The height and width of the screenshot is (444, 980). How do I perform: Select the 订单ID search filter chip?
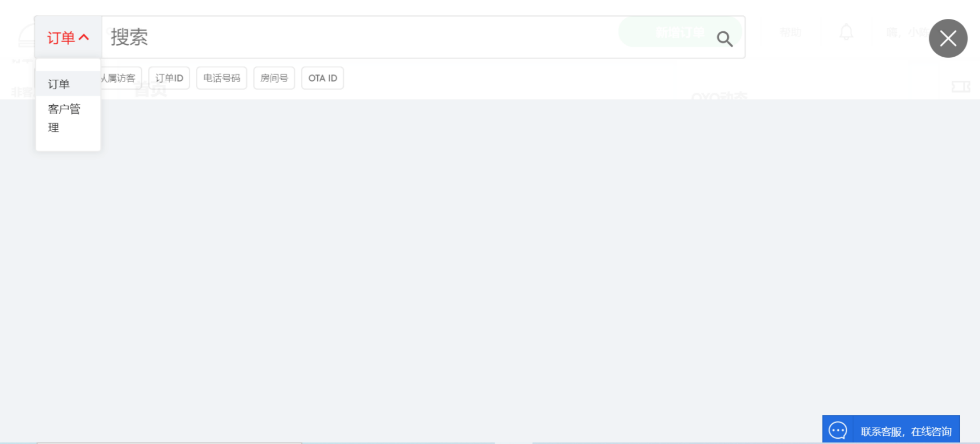pos(169,78)
